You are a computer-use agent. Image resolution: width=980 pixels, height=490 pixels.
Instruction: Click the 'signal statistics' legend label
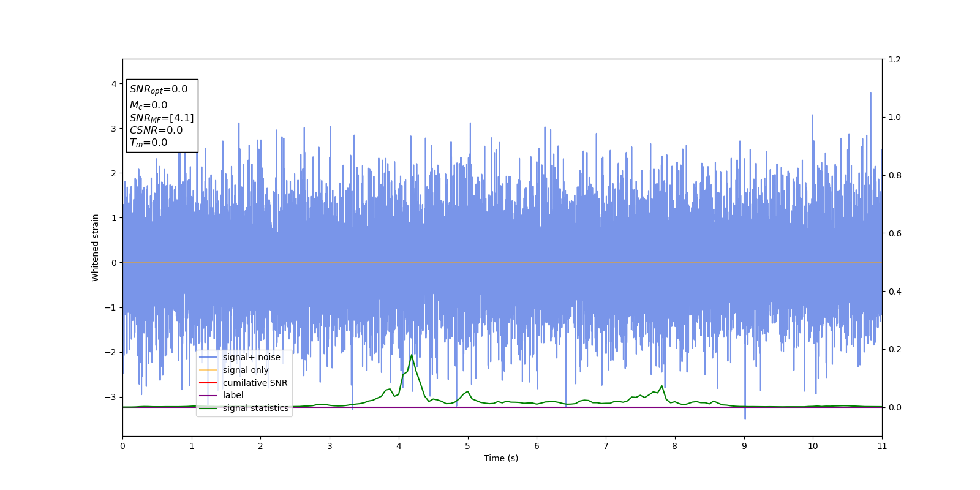click(255, 408)
